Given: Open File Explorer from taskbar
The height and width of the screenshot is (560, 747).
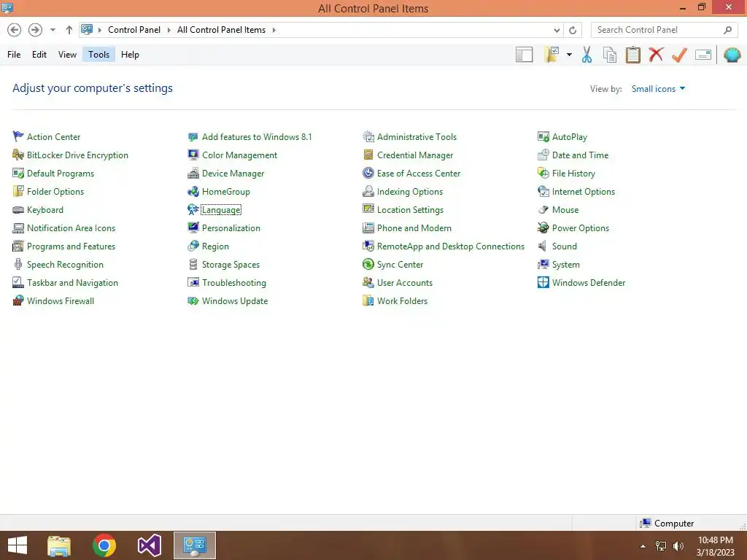Looking at the screenshot, I should point(59,545).
